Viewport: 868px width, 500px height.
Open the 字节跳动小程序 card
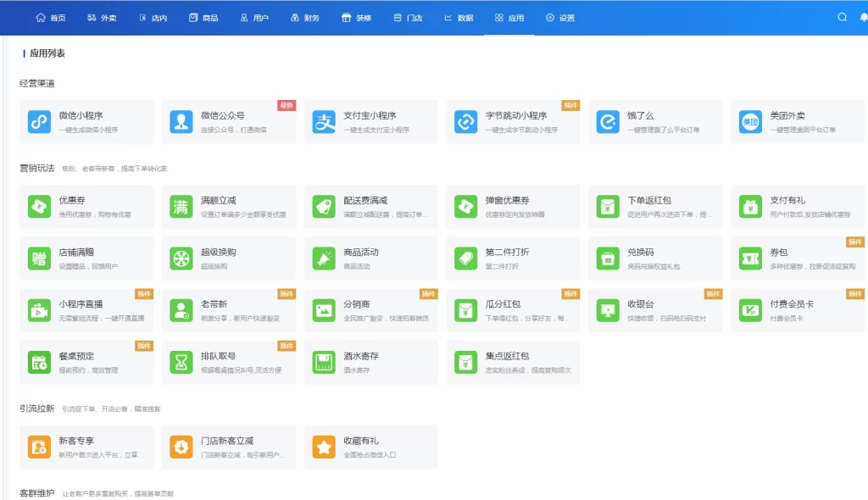point(513,122)
